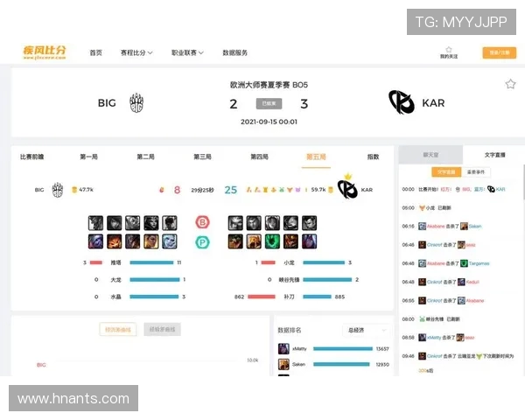Click the gold coin icon next to 59.7k

(331, 190)
